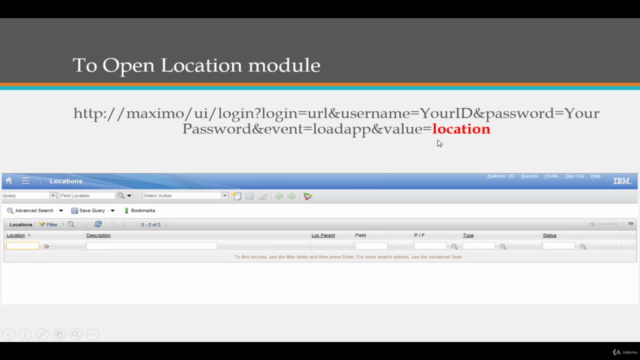
Task: Click the table search magnifier beside Filter
Action: (x=71, y=224)
